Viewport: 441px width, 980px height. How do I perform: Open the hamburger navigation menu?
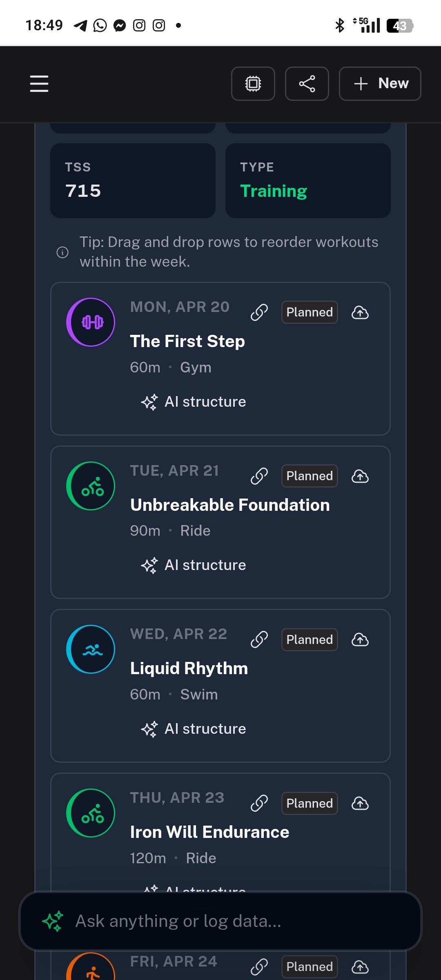pos(39,84)
